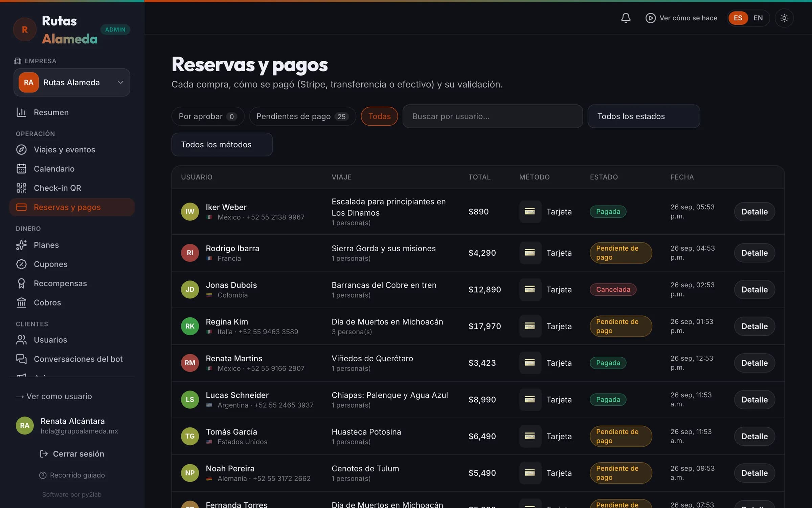Open Detalle for Lucas Schneider's booking
Image resolution: width=812 pixels, height=508 pixels.
[x=754, y=400]
